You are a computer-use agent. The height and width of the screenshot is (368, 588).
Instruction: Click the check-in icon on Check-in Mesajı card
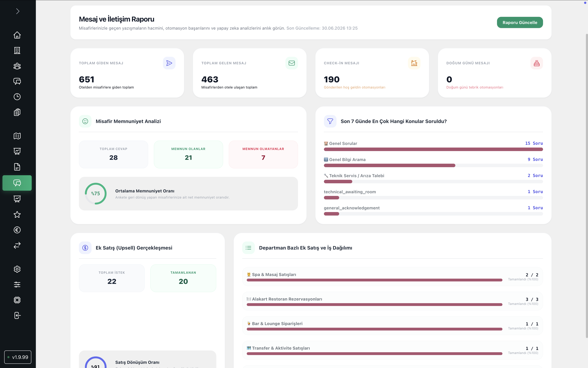[x=414, y=63]
